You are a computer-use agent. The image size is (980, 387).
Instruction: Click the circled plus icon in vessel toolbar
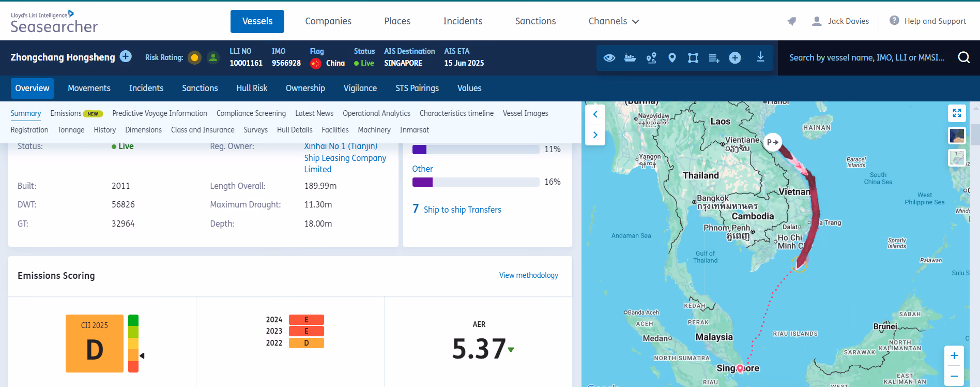(x=735, y=57)
